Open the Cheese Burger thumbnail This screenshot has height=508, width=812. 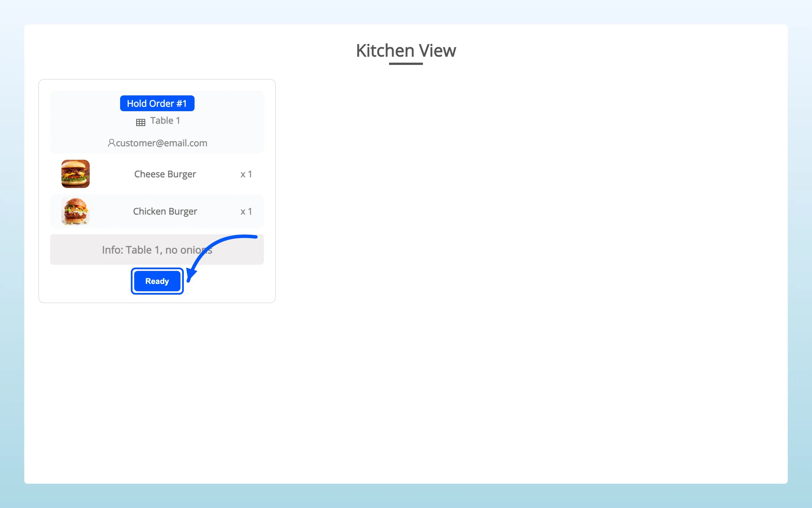click(76, 174)
